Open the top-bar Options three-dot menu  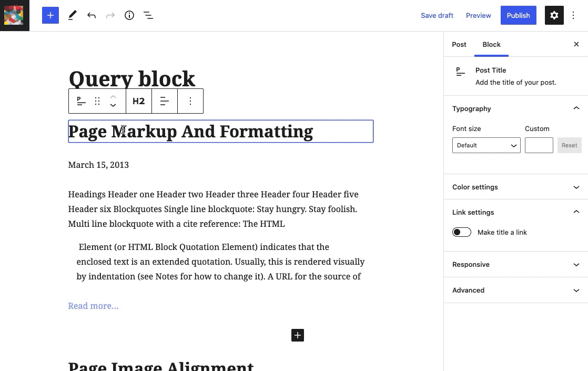tap(573, 15)
